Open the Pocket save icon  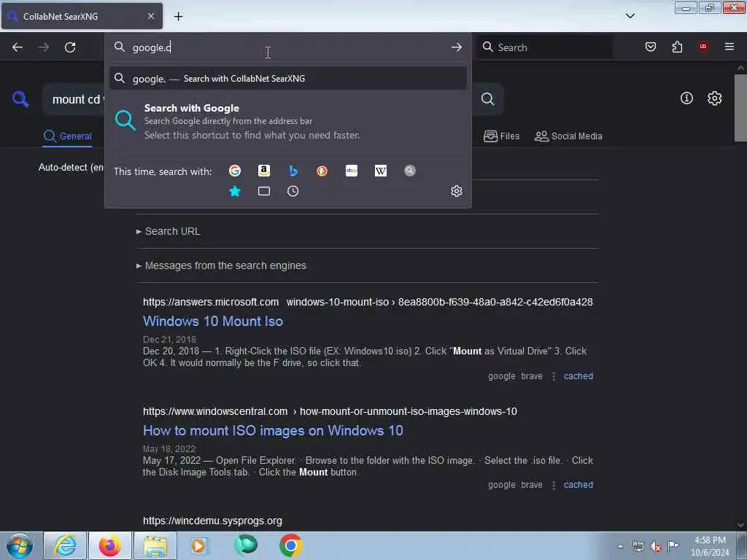pos(651,47)
